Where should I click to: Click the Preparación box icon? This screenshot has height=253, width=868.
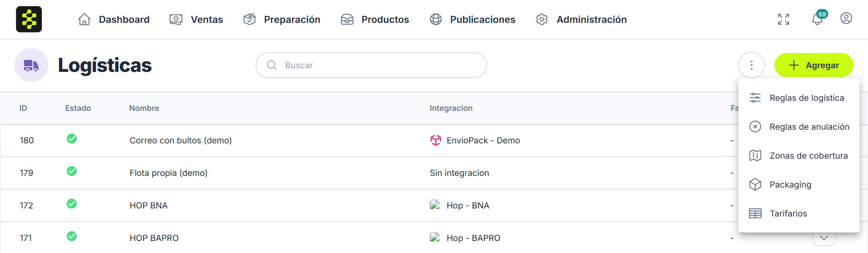[250, 19]
